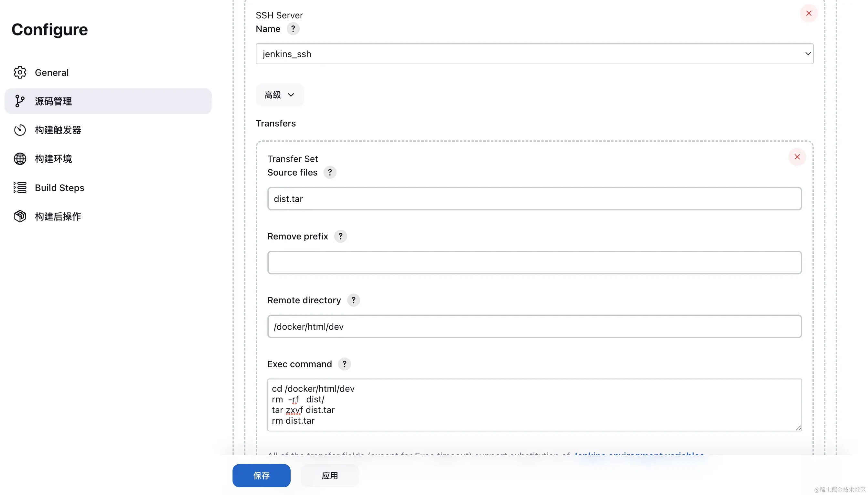Click the 构建后操作 package icon

point(20,216)
